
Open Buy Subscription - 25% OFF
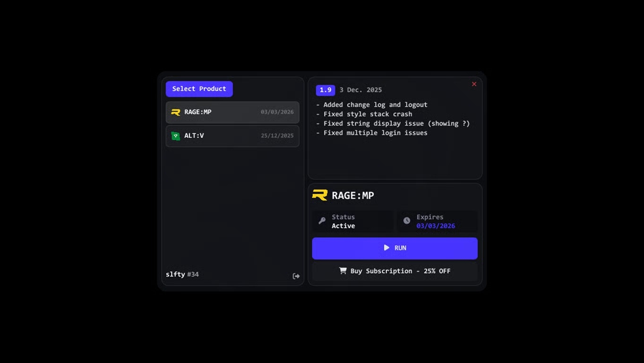coord(395,271)
